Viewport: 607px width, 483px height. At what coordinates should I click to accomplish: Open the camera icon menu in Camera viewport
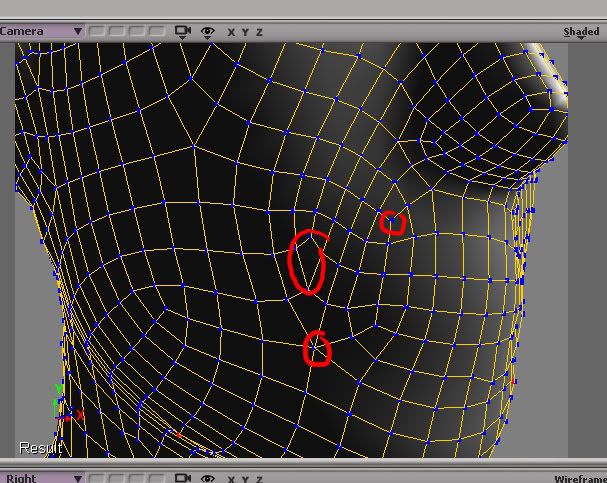pos(183,32)
